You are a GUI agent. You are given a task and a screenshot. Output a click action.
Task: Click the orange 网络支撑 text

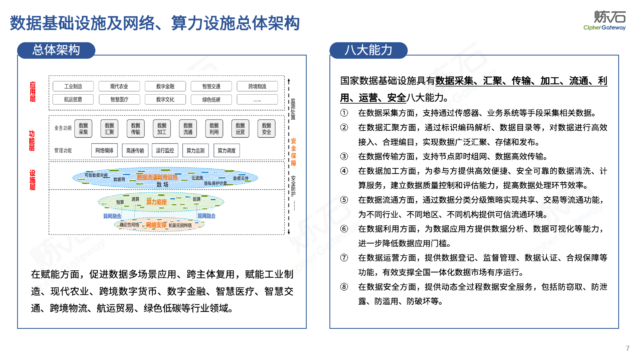[156, 225]
